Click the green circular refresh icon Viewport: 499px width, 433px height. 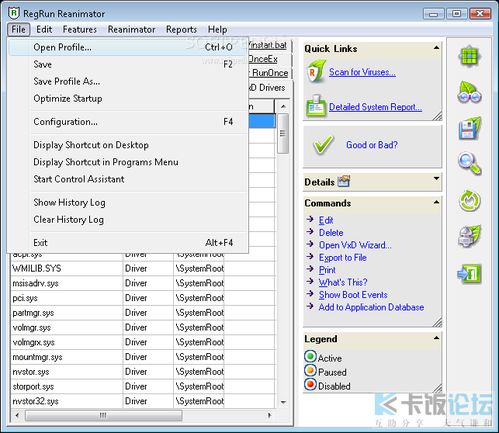(x=469, y=201)
